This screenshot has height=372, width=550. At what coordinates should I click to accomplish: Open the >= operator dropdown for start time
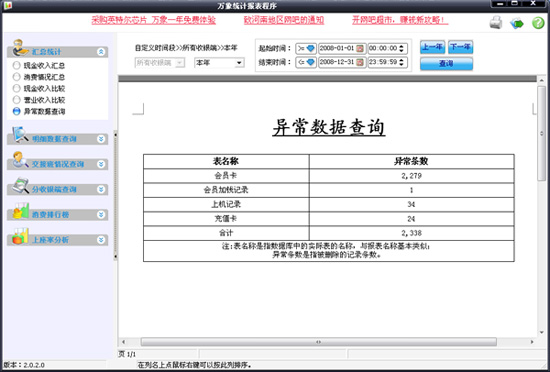[x=306, y=49]
